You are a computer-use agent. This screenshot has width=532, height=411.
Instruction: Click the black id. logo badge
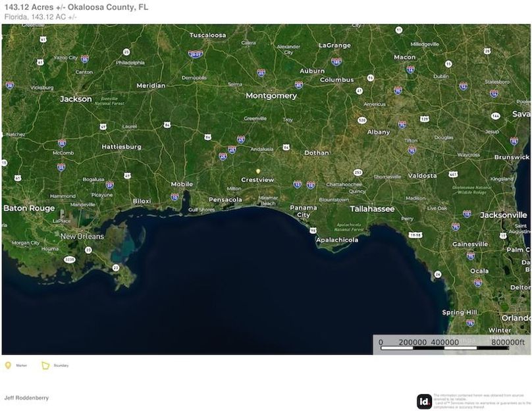[x=425, y=401]
